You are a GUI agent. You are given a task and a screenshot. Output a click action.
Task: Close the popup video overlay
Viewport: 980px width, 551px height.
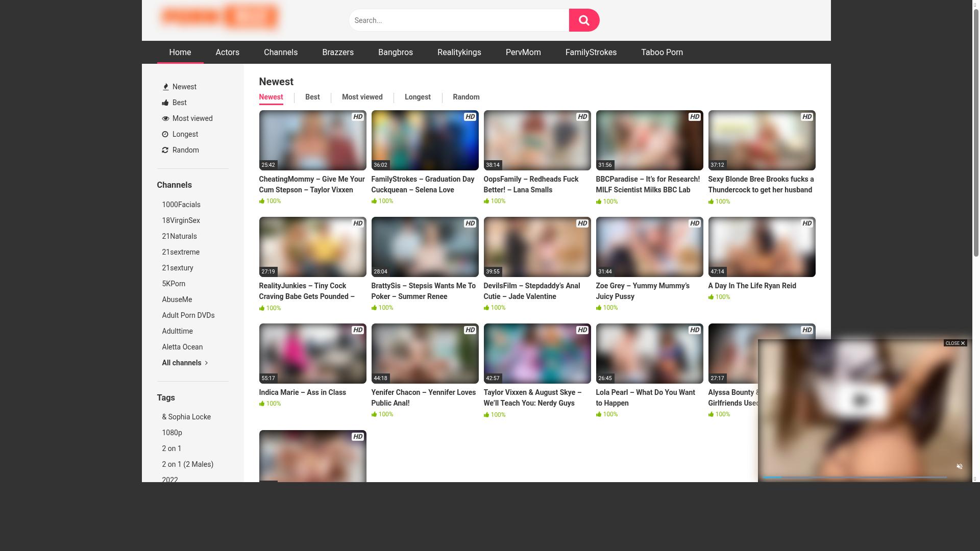click(954, 343)
